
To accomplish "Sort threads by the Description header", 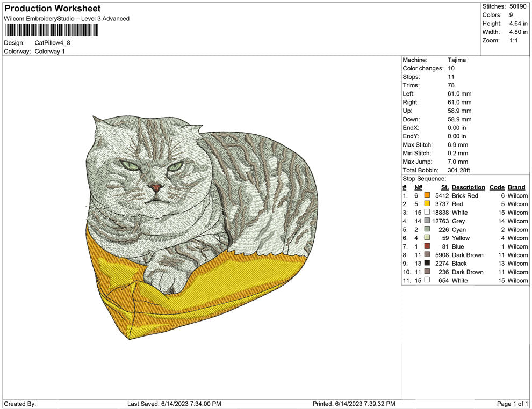I will click(x=468, y=187).
